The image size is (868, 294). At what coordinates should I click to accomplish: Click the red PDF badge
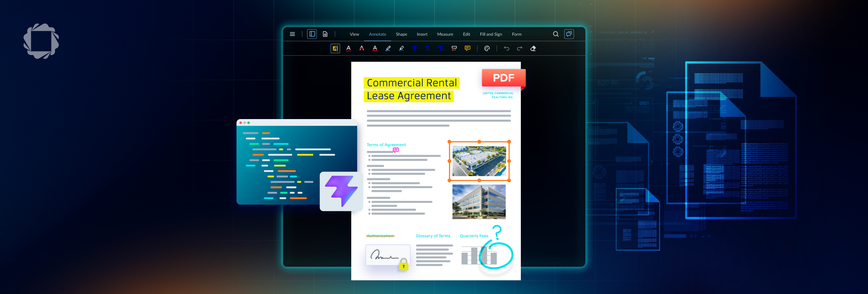point(504,78)
